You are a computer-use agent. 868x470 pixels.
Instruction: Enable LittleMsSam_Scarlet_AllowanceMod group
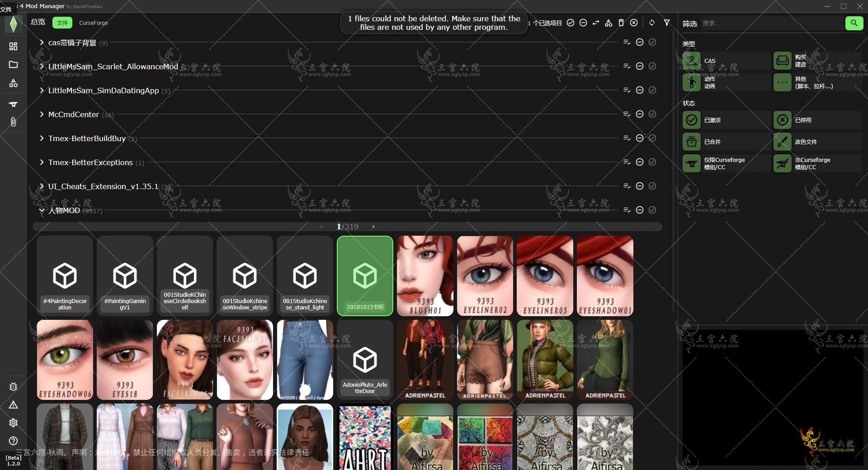652,66
